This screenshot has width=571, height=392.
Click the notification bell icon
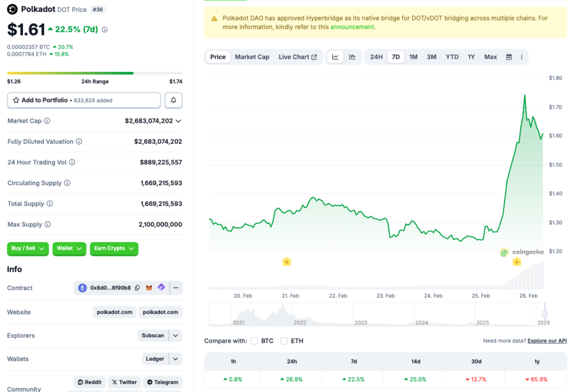[173, 100]
